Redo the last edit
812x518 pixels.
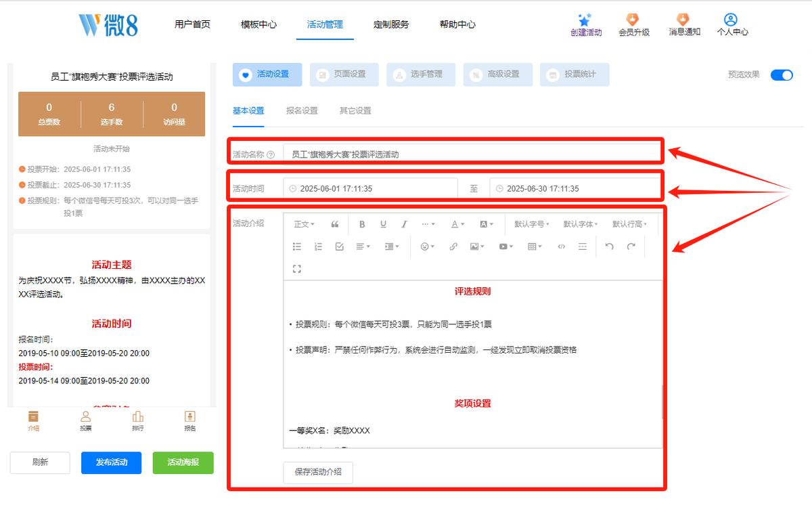pyautogui.click(x=631, y=246)
